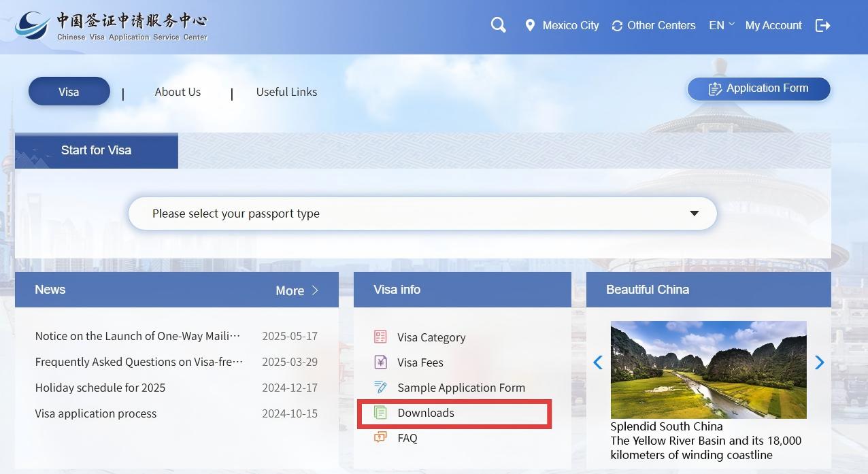The width and height of the screenshot is (868, 474).
Task: Click the FAQ chat bubble icon
Action: 380,438
